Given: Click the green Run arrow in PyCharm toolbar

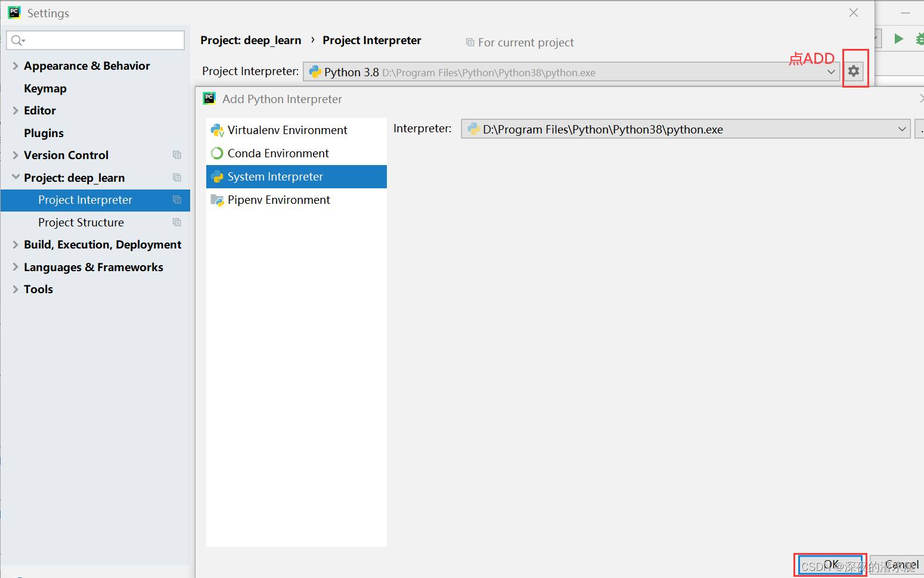Looking at the screenshot, I should coord(899,39).
